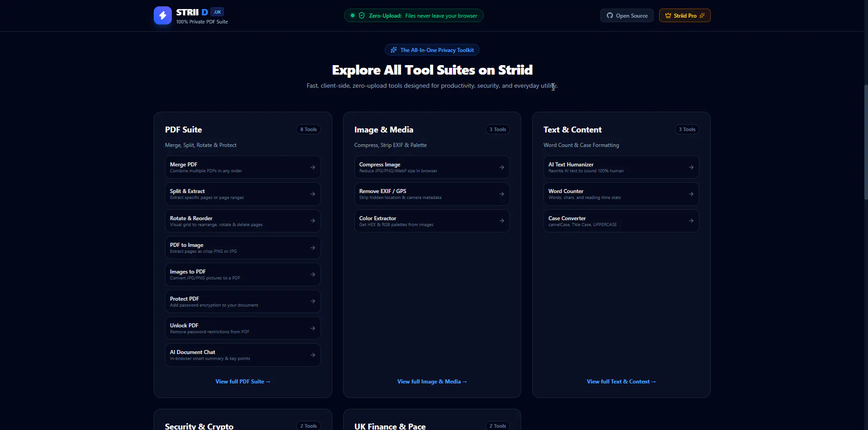The height and width of the screenshot is (430, 868).
Task: Open the Rotate & Reorder tool title
Action: [x=191, y=218]
